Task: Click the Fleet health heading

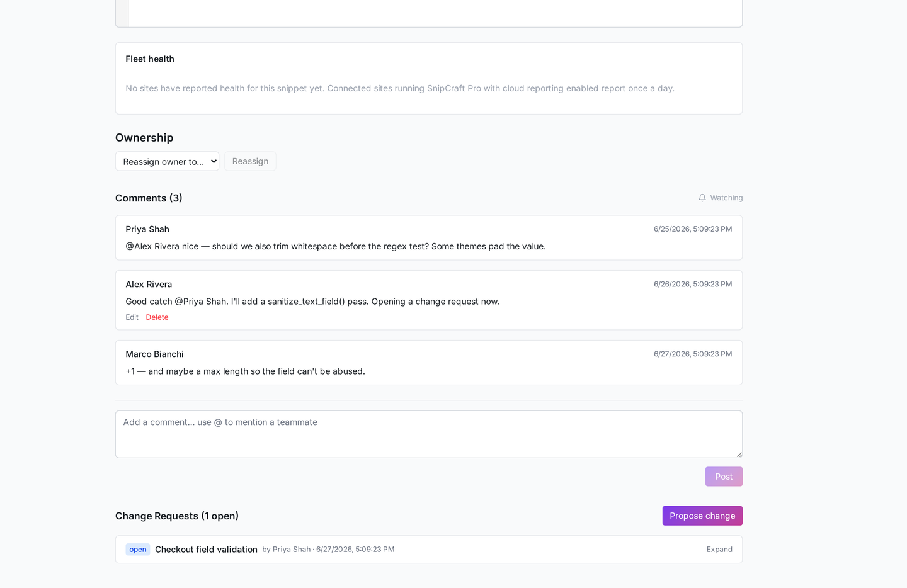Action: point(150,59)
